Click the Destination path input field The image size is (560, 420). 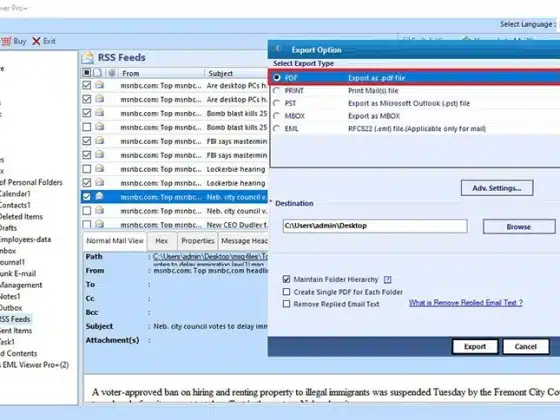pos(375,226)
